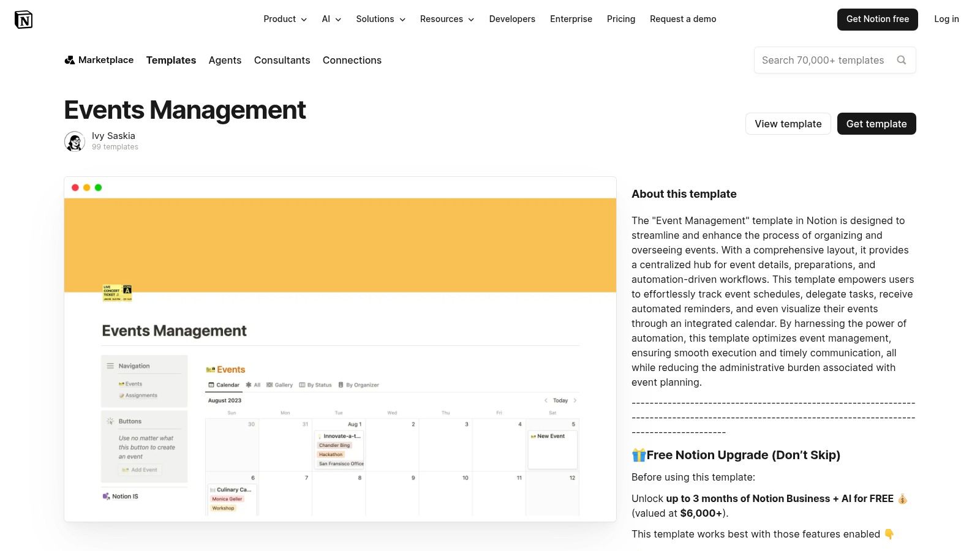Click the Navigation list icon in preview

110,365
